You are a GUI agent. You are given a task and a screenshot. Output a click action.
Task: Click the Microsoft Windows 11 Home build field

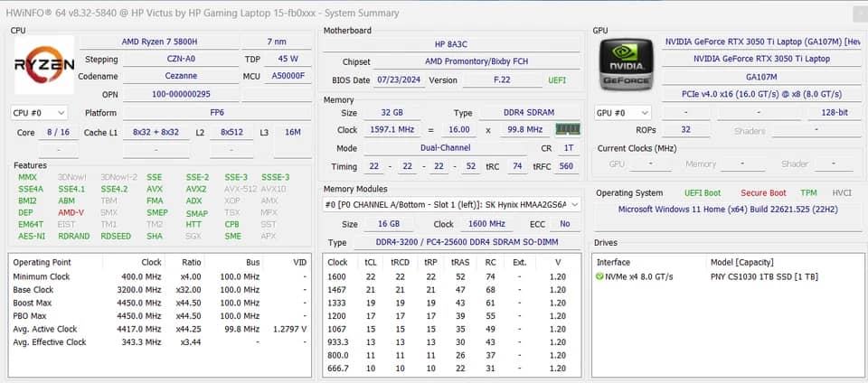point(728,210)
